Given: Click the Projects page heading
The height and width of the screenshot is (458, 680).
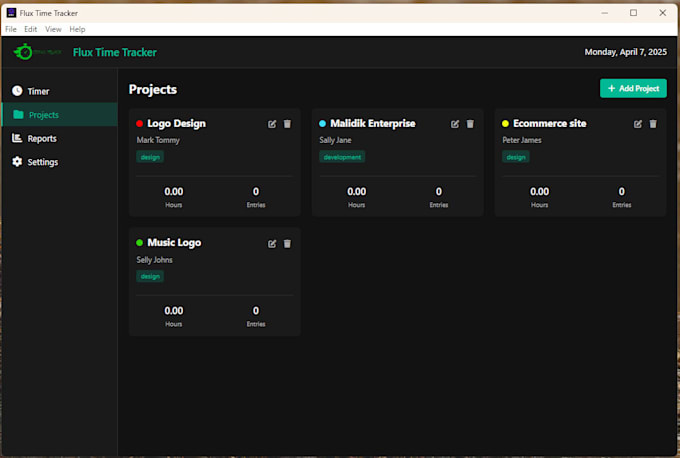Looking at the screenshot, I should (153, 89).
